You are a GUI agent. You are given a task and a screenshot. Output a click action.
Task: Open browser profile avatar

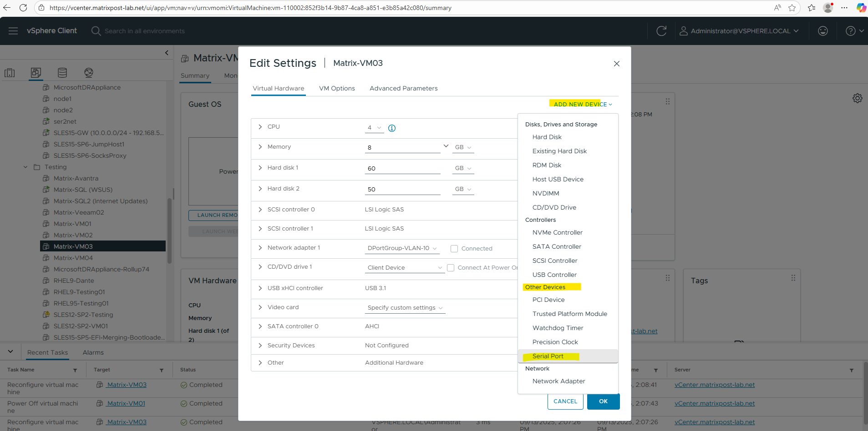[828, 8]
